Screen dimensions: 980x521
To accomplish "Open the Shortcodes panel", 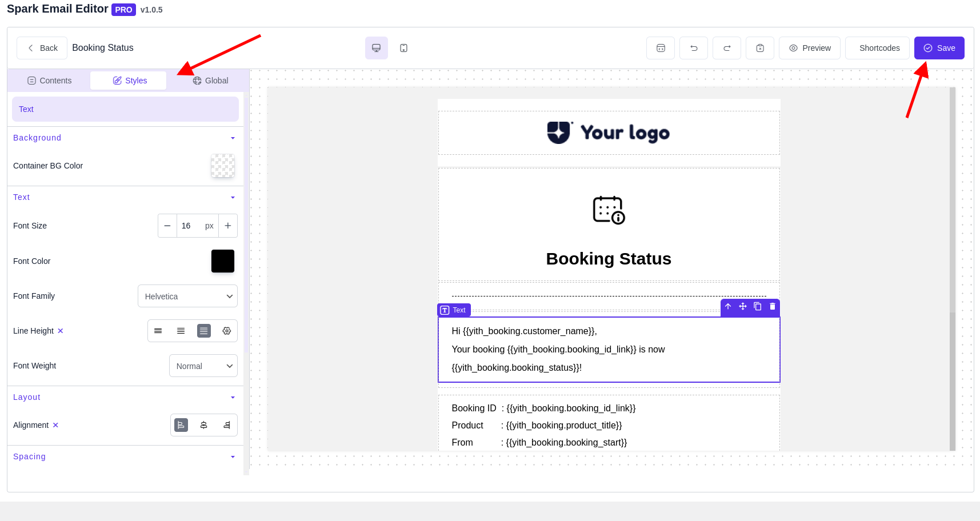I will click(879, 48).
